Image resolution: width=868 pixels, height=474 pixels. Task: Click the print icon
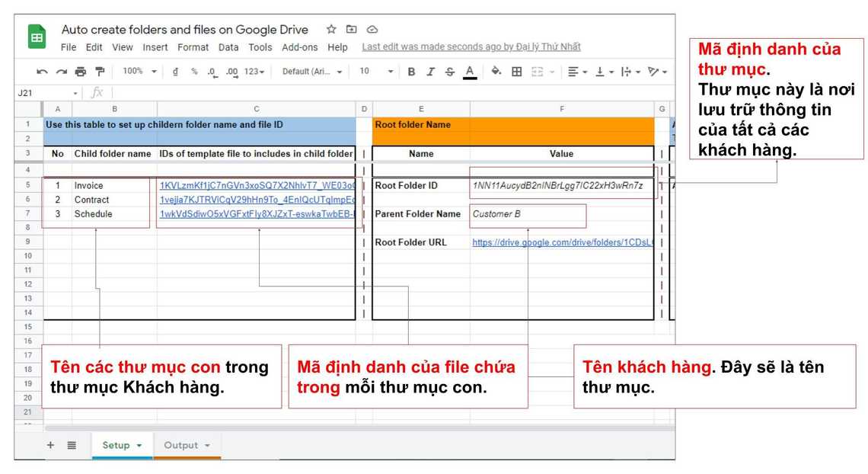coord(81,72)
